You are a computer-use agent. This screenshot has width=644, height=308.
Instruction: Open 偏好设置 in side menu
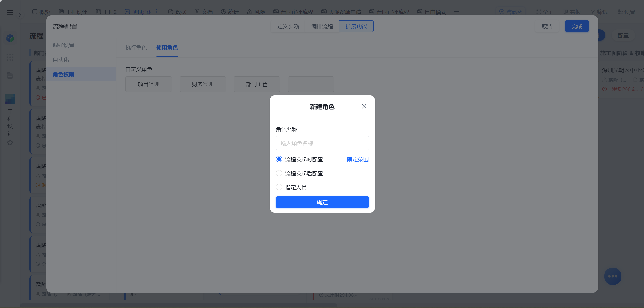(63, 45)
